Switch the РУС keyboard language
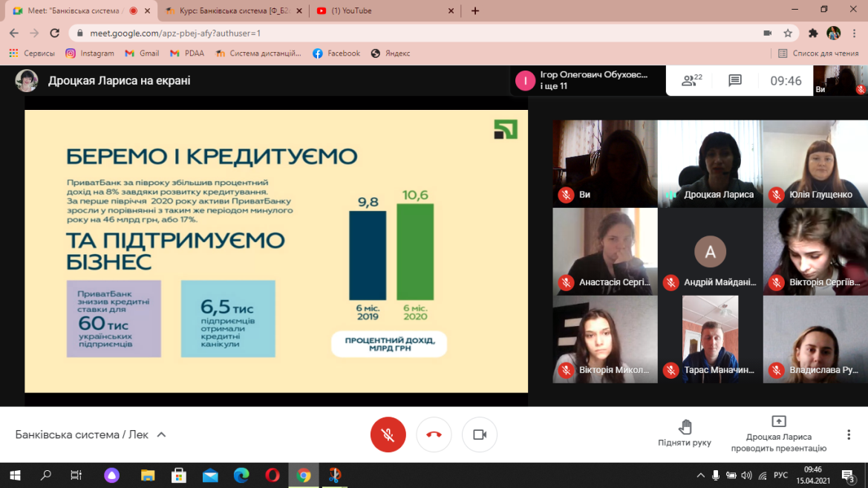 780,475
